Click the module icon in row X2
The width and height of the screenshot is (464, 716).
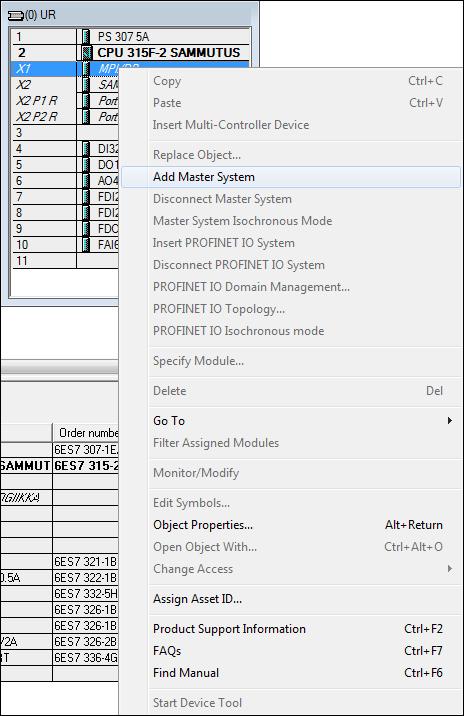tap(86, 84)
